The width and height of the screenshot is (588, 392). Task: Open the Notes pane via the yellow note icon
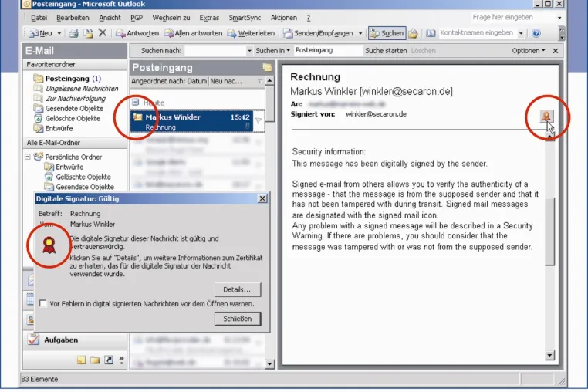tap(81, 360)
